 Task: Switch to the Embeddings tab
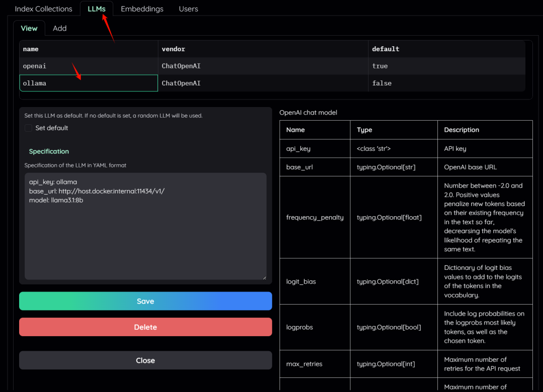pos(142,9)
